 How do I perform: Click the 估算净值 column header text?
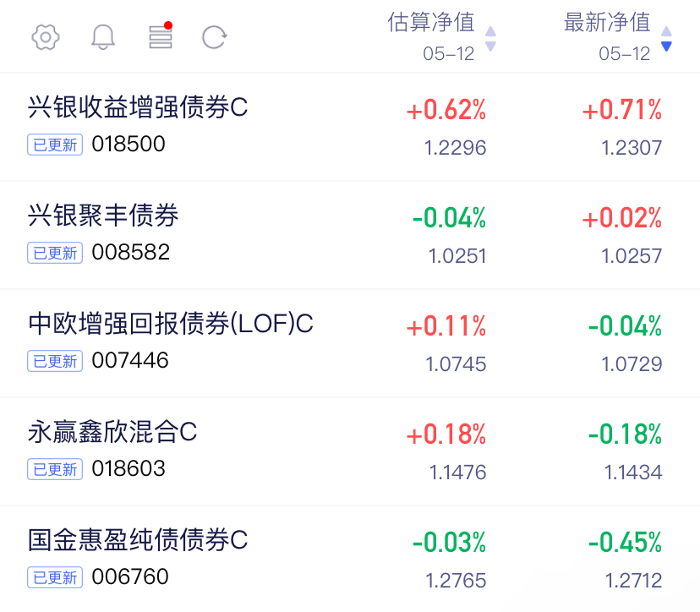pos(431,22)
